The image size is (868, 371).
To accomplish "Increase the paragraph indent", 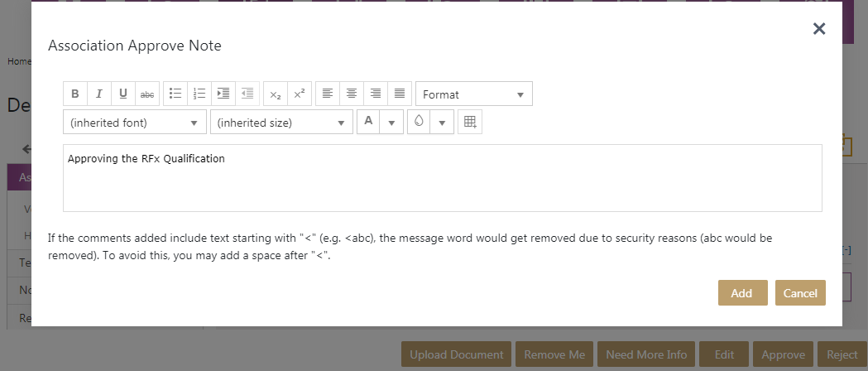I will pyautogui.click(x=223, y=94).
